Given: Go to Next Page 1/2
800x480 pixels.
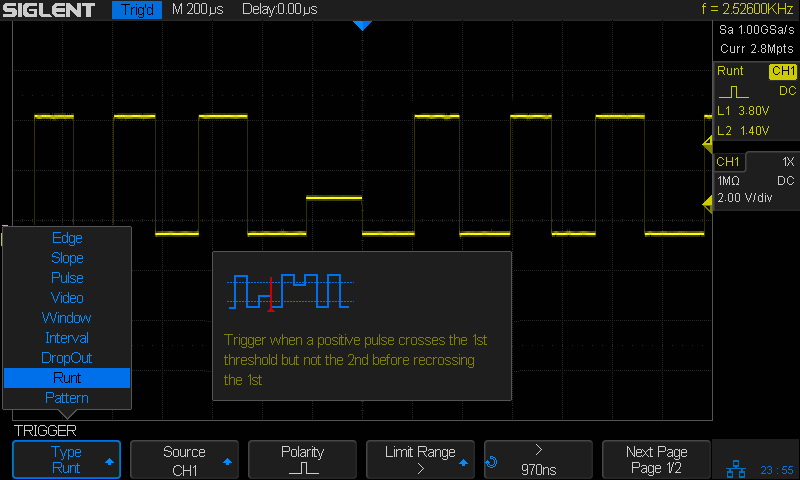Looking at the screenshot, I should click(x=656, y=460).
